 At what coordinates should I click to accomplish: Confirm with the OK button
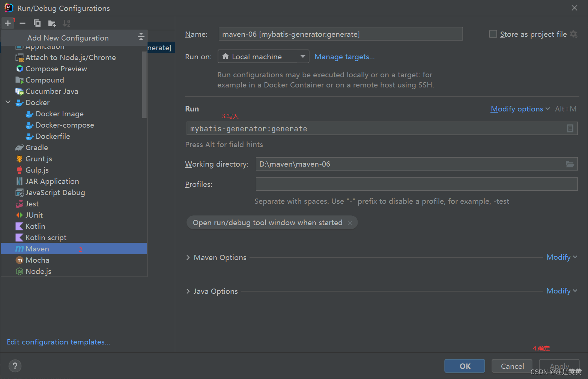465,366
